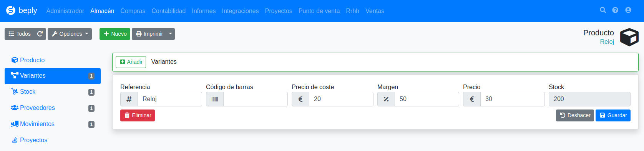
Task: Click the Guardar button
Action: (613, 115)
